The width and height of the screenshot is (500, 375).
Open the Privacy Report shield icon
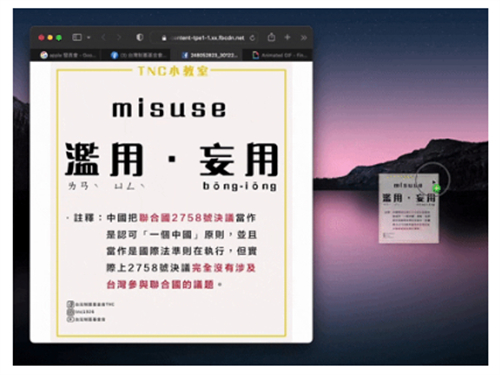point(140,37)
